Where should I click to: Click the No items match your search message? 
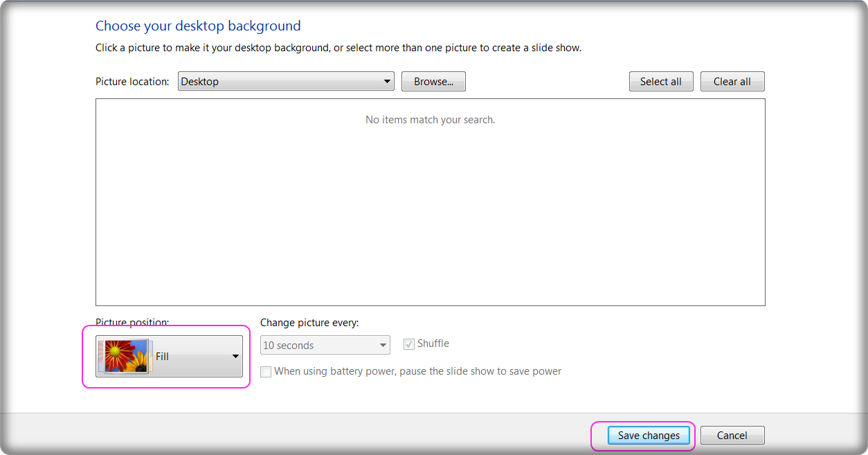point(430,120)
